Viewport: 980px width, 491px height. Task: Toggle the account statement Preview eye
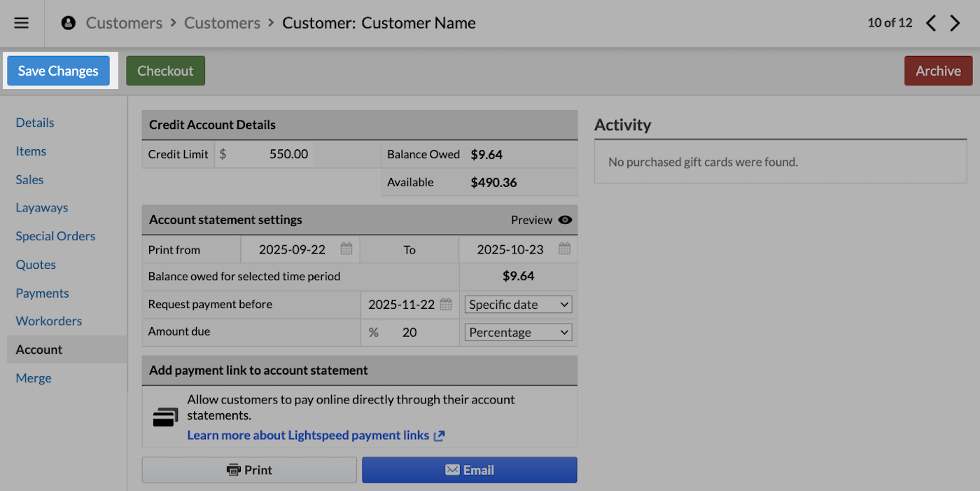click(564, 219)
